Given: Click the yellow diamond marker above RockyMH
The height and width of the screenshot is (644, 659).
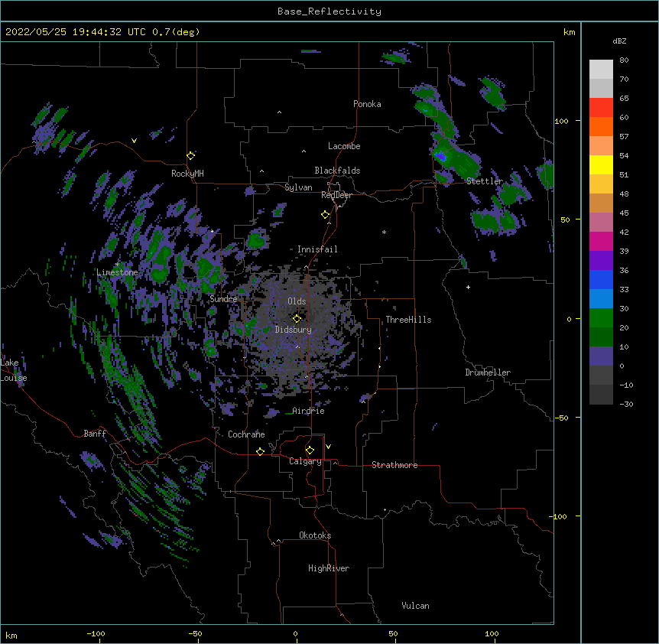Looking at the screenshot, I should [191, 155].
